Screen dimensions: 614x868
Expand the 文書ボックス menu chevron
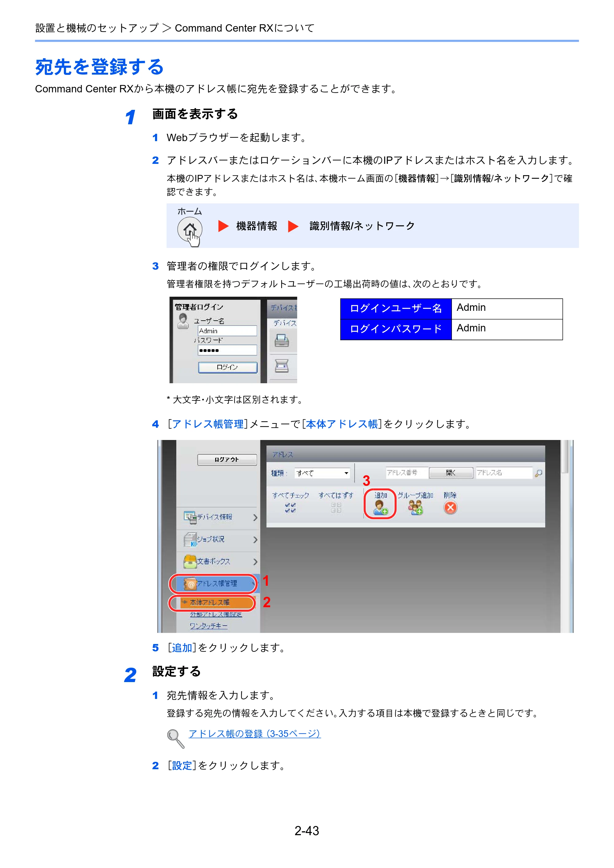click(x=255, y=562)
